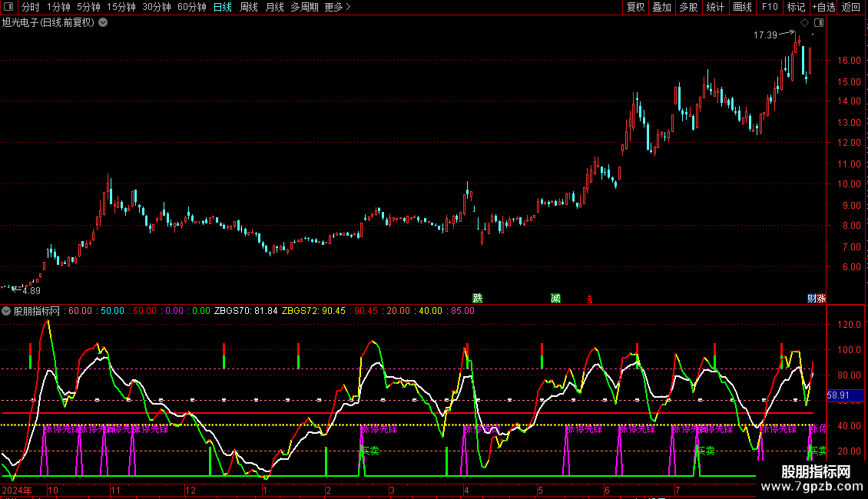Open F10 company information

769,8
